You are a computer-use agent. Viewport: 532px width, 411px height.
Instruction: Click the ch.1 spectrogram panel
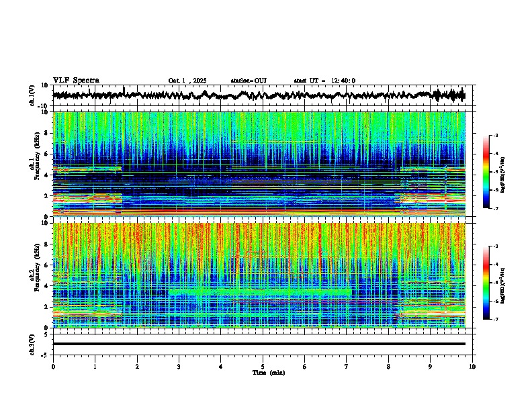[x=259, y=164]
